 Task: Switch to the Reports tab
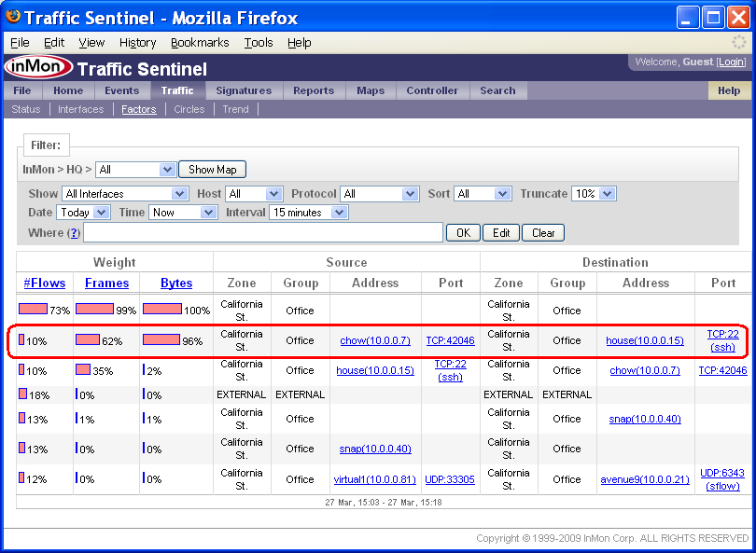[x=314, y=90]
